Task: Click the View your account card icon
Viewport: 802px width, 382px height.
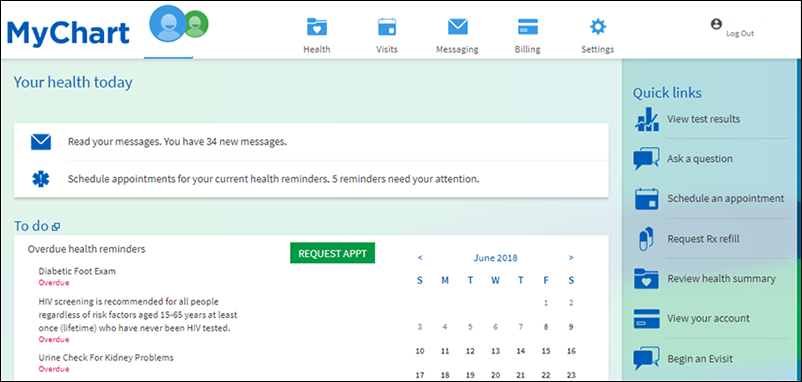Action: coord(647,318)
